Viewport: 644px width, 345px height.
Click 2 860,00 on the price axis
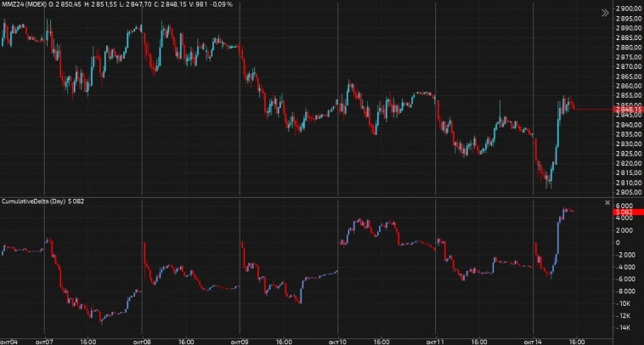(628, 86)
